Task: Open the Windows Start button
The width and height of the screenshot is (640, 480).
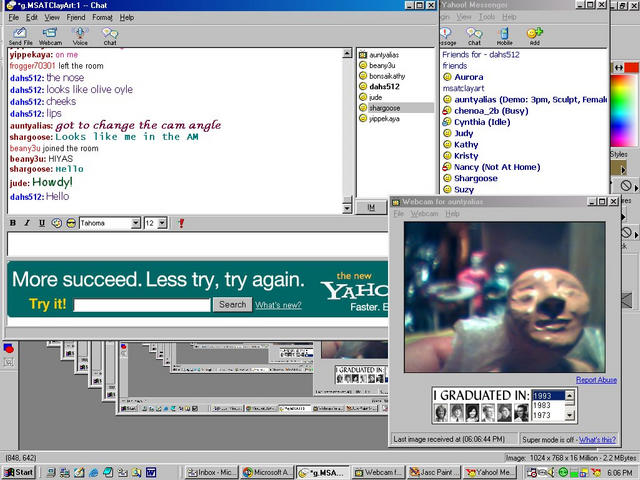Action: tap(19, 473)
